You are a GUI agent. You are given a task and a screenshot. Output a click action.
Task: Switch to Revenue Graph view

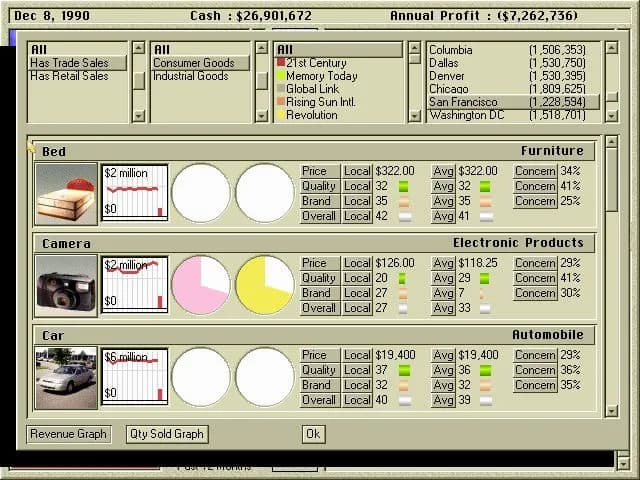[x=68, y=434]
